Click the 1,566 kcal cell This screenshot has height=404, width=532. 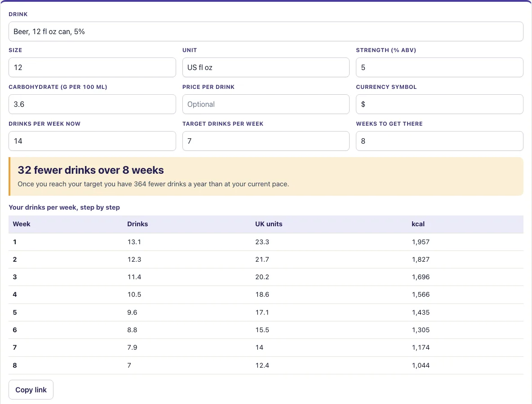[x=421, y=294]
